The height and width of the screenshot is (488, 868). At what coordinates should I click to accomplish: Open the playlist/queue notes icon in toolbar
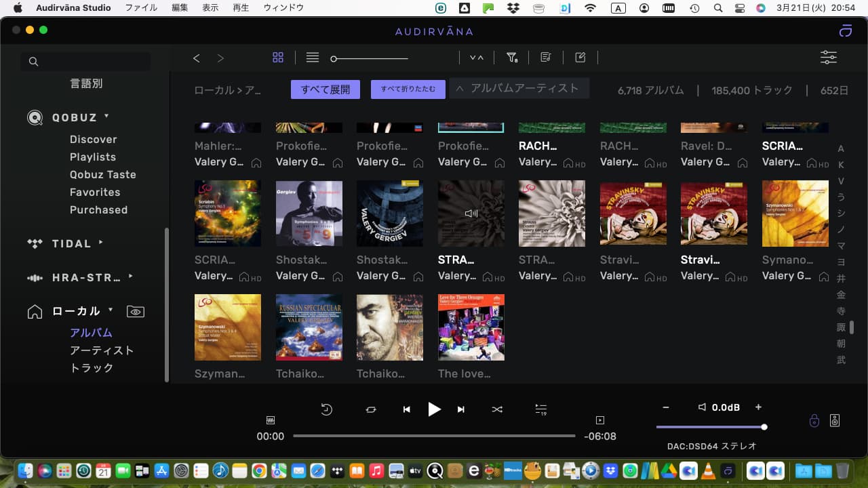click(546, 58)
